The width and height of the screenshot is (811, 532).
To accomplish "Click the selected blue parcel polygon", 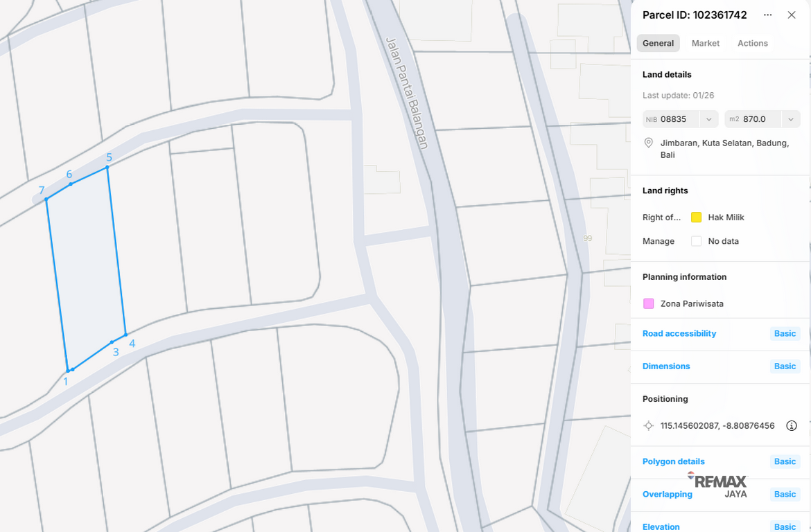I will click(x=87, y=269).
